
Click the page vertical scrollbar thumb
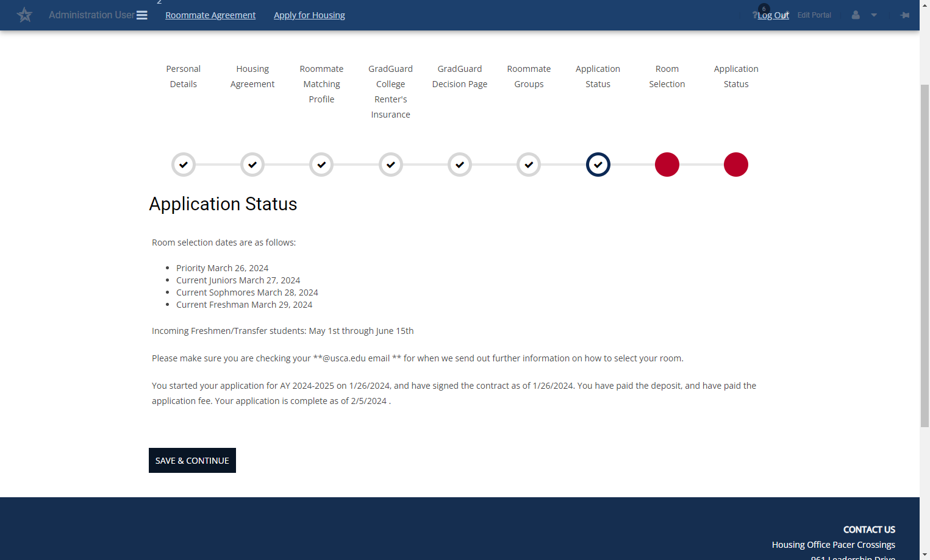coord(925,256)
